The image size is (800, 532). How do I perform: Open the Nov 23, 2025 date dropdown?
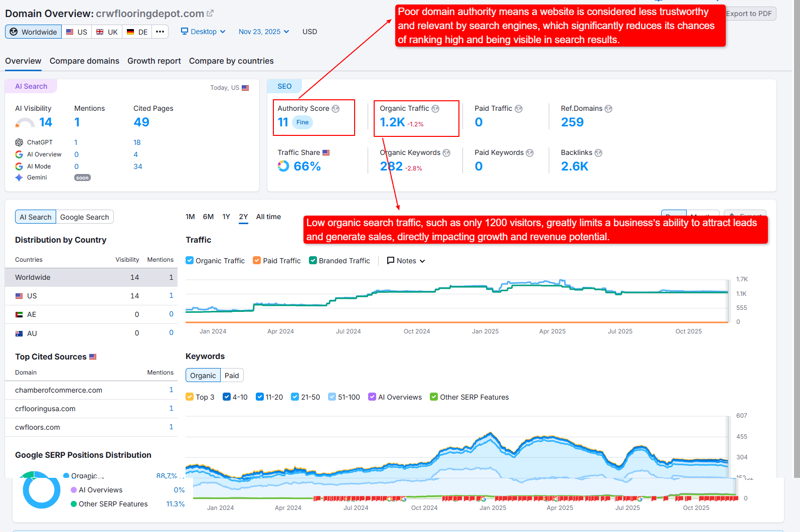pyautogui.click(x=264, y=32)
